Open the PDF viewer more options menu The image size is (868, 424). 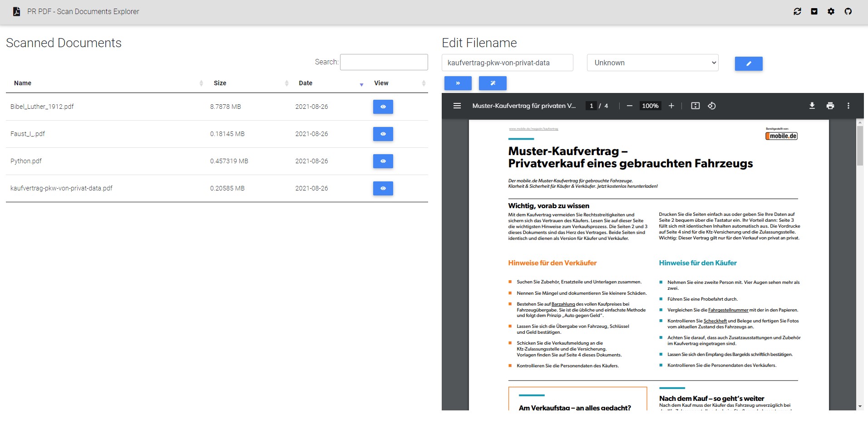tap(848, 105)
